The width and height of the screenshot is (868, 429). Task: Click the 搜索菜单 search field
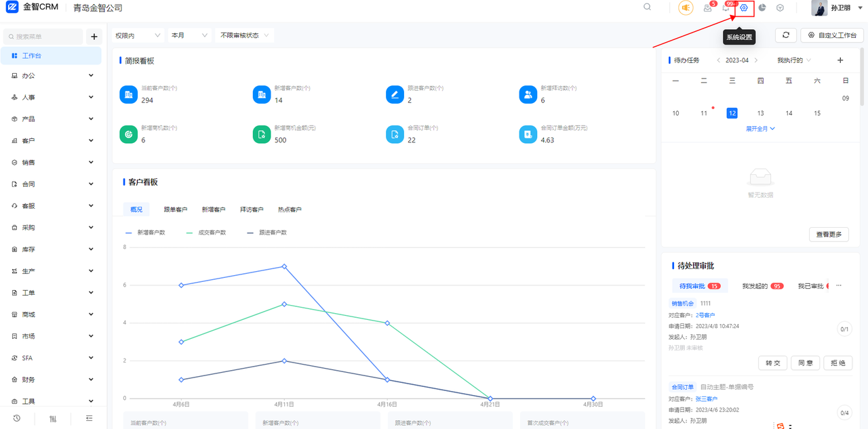[43, 37]
